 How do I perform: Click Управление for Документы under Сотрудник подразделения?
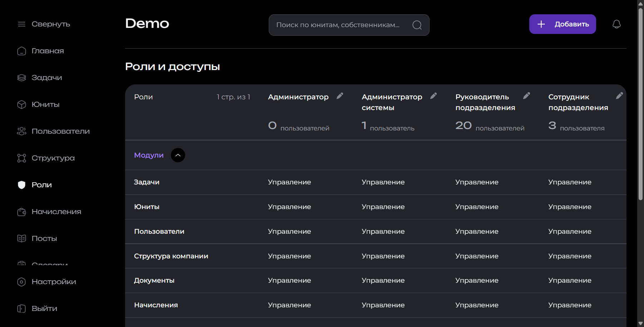pos(570,281)
